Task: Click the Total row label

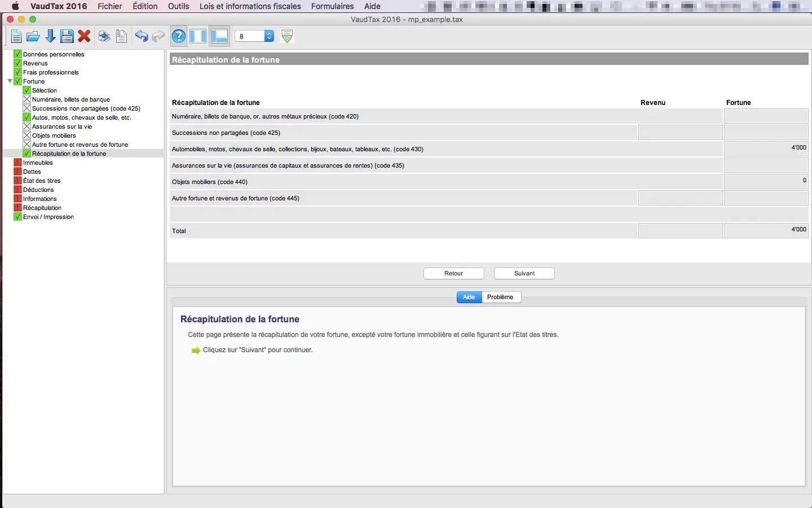Action: 179,231
